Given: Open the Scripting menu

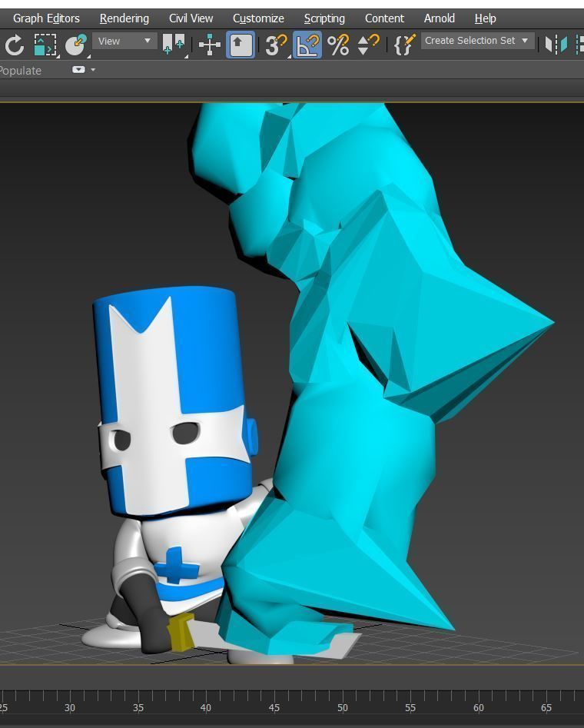Looking at the screenshot, I should click(x=324, y=18).
